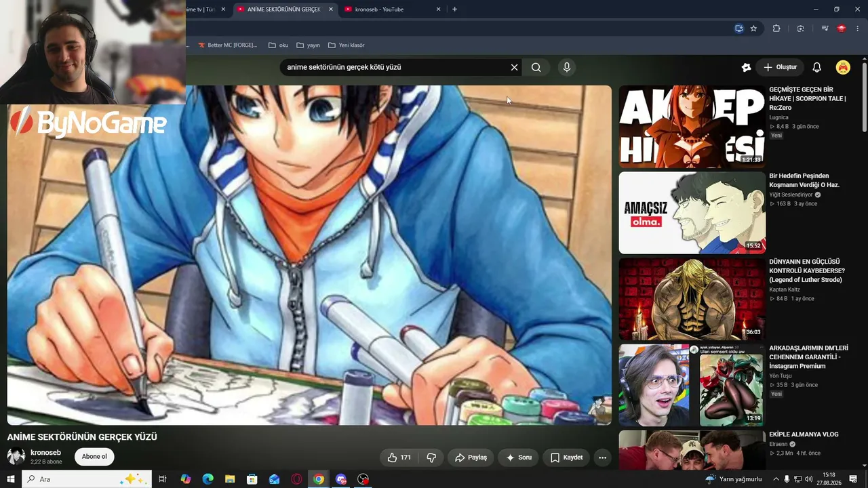Open Microsoft Store from the taskbar
The height and width of the screenshot is (488, 868).
point(252,479)
